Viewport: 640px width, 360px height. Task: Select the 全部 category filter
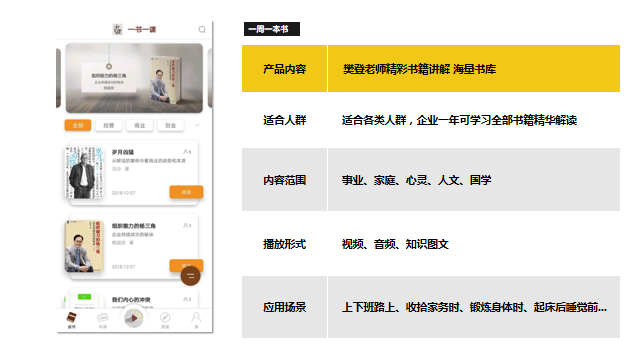78,125
